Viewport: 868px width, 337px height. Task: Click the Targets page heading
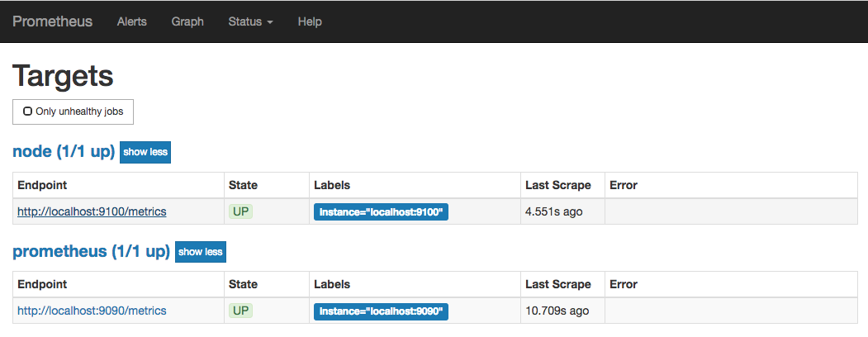63,76
